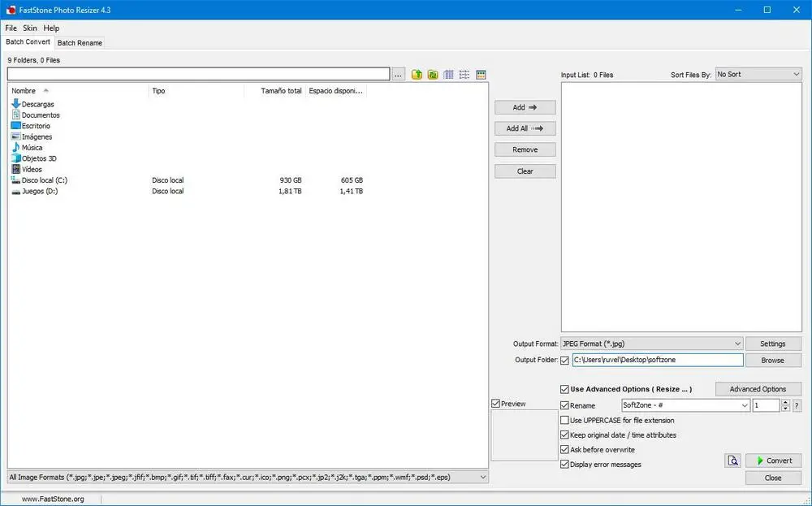
Task: Click the preview conversion magnifier icon
Action: pos(732,461)
